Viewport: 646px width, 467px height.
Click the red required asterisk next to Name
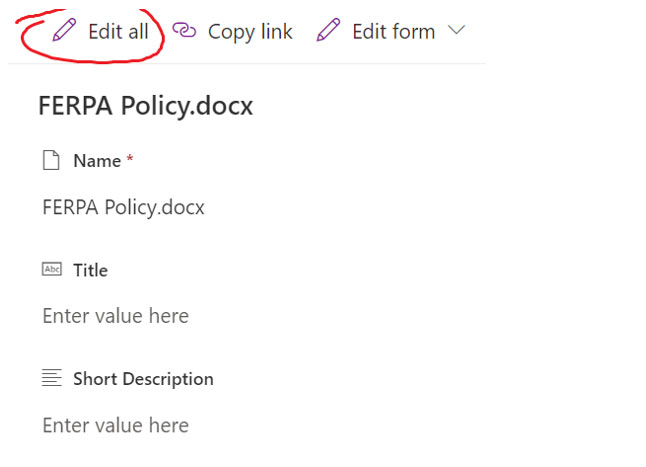coord(130,158)
